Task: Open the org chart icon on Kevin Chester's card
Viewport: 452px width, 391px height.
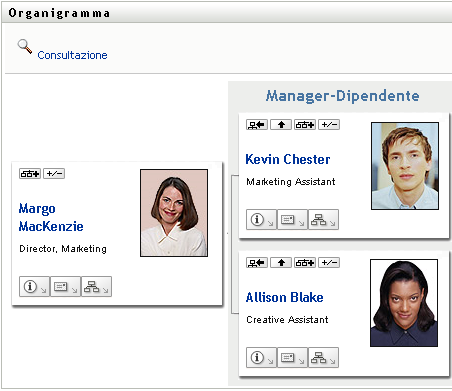Action: click(x=323, y=219)
